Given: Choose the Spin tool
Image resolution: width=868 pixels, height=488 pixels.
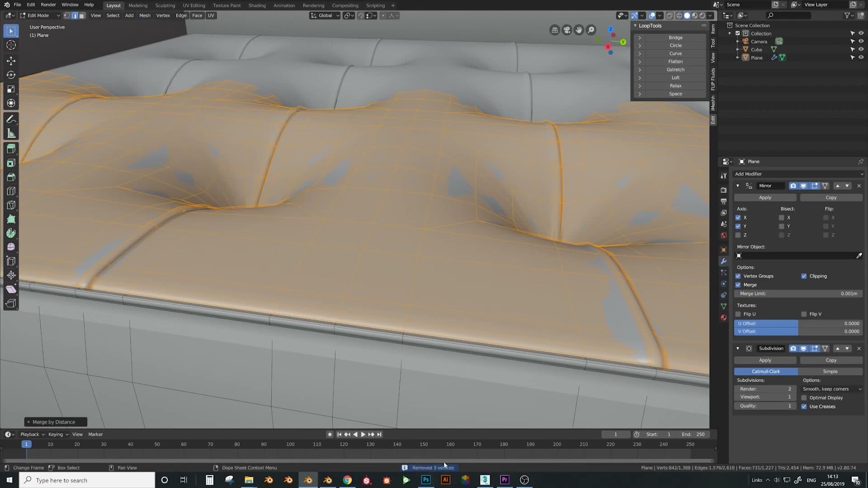Looking at the screenshot, I should click(x=11, y=233).
